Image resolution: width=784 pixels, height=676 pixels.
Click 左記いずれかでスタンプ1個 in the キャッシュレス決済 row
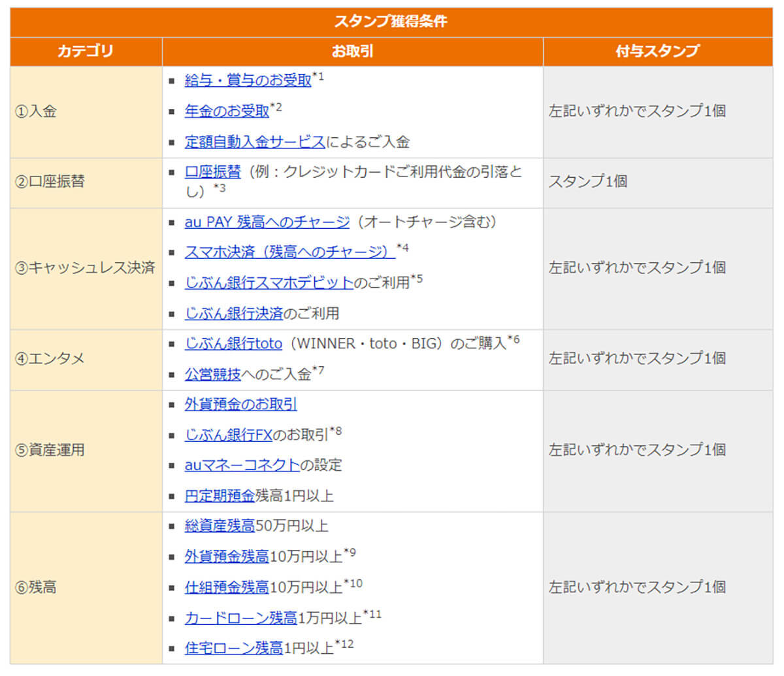637,267
